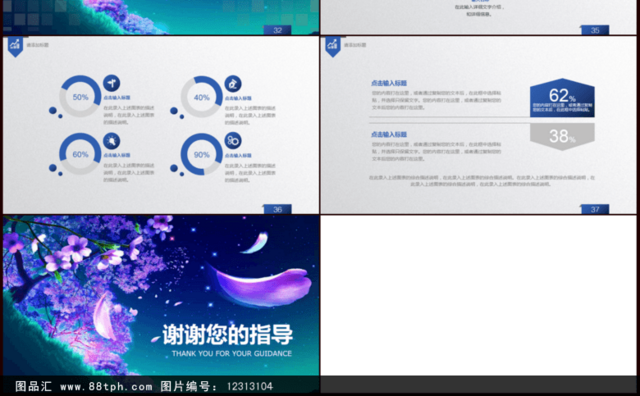Click the slide number 36 label
Image resolution: width=640 pixels, height=396 pixels.
coord(278,209)
